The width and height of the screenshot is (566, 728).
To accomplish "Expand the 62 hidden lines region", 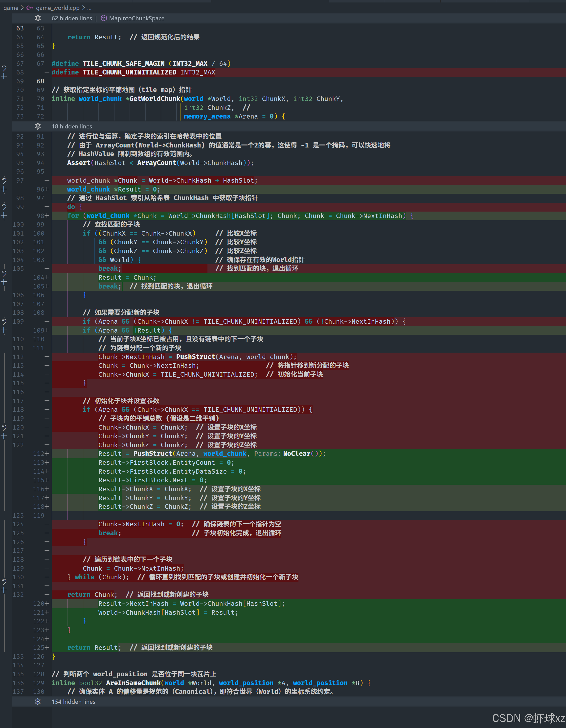I will [38, 18].
